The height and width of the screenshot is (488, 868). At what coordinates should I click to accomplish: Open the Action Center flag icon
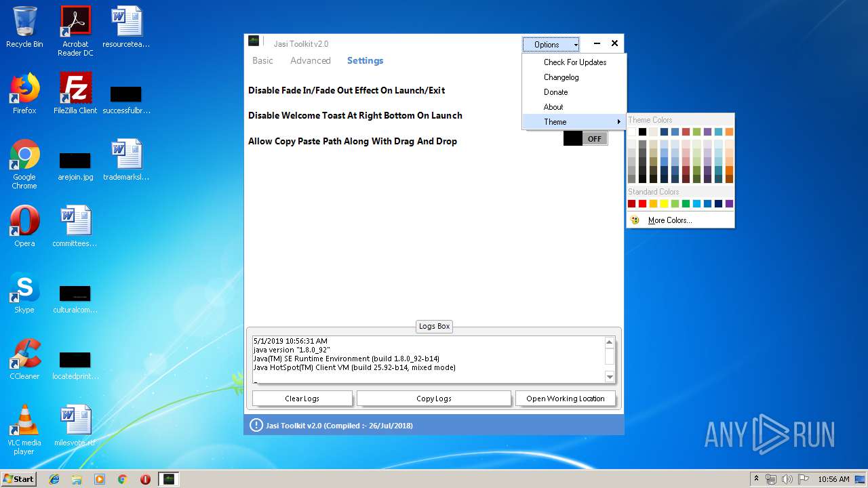802,479
